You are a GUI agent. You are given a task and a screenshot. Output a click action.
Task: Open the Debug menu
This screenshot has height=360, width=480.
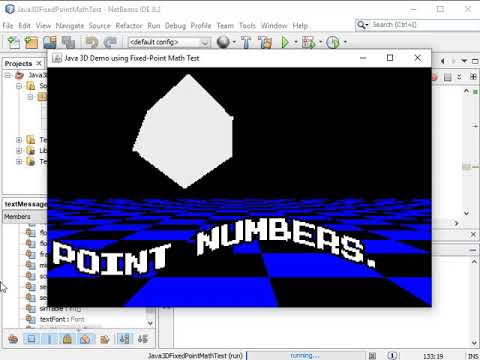tap(175, 26)
